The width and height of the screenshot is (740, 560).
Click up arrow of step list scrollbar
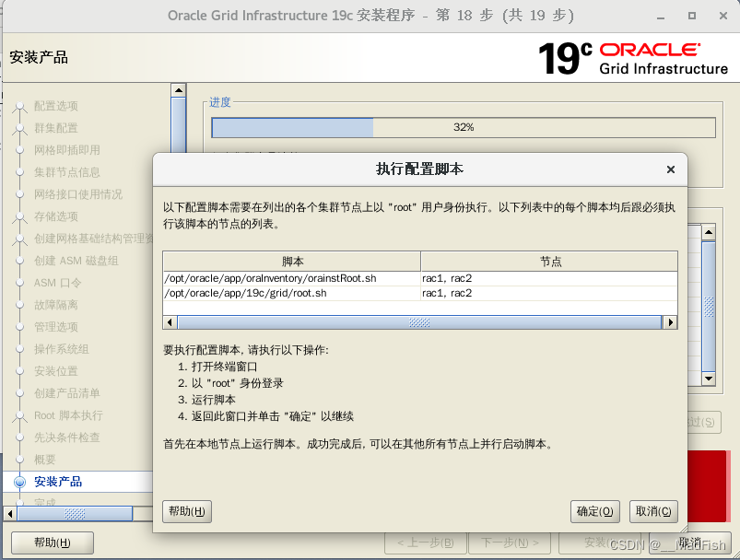point(179,90)
